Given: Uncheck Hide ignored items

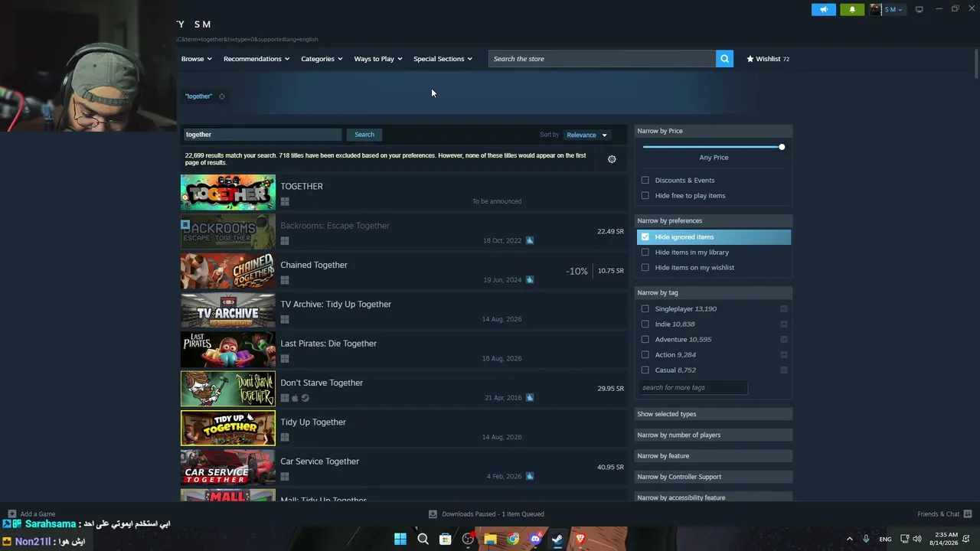Looking at the screenshot, I should click(645, 237).
